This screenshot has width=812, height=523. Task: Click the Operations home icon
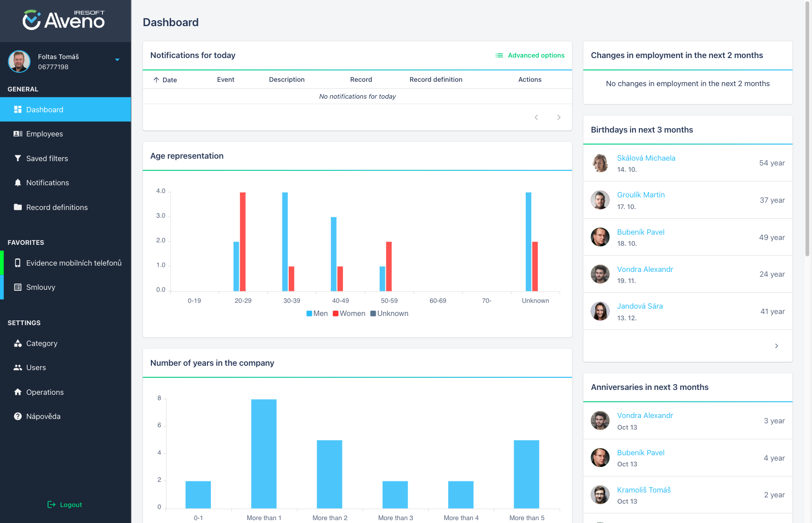tap(17, 392)
